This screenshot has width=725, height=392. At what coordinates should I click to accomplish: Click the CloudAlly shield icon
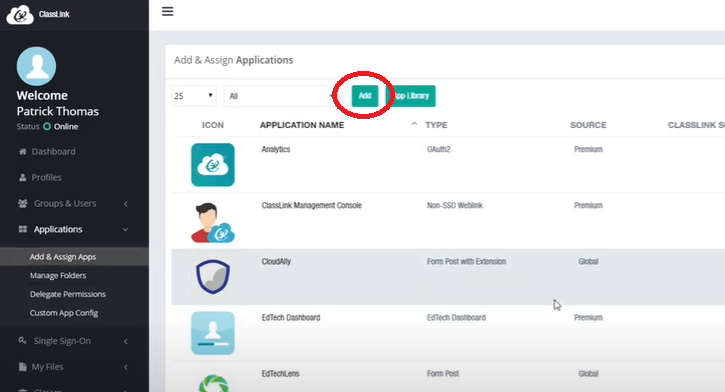click(x=213, y=277)
